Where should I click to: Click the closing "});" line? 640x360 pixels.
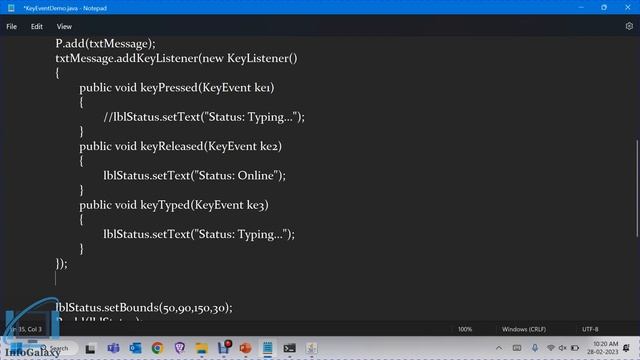tap(62, 264)
